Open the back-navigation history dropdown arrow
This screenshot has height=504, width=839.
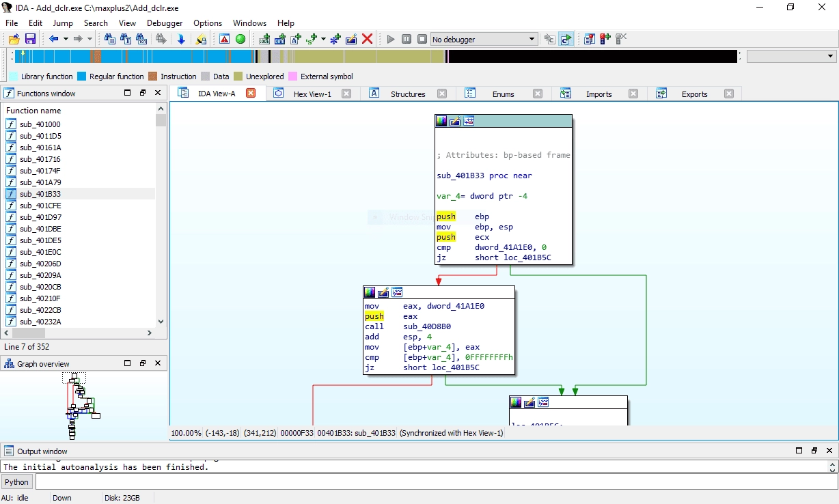click(x=66, y=39)
